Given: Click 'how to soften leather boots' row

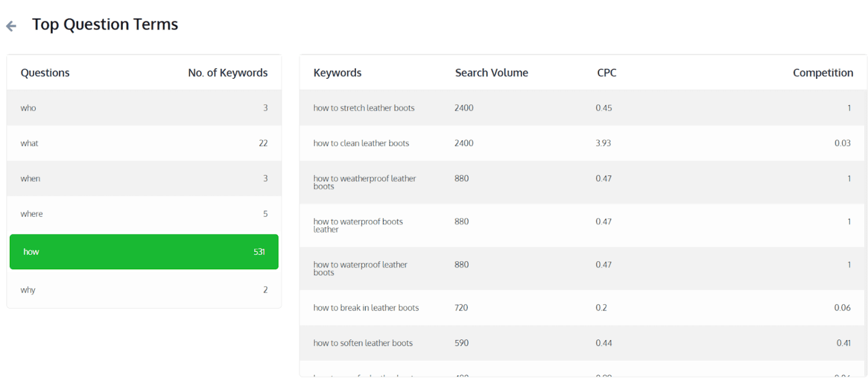Looking at the screenshot, I should point(363,343).
